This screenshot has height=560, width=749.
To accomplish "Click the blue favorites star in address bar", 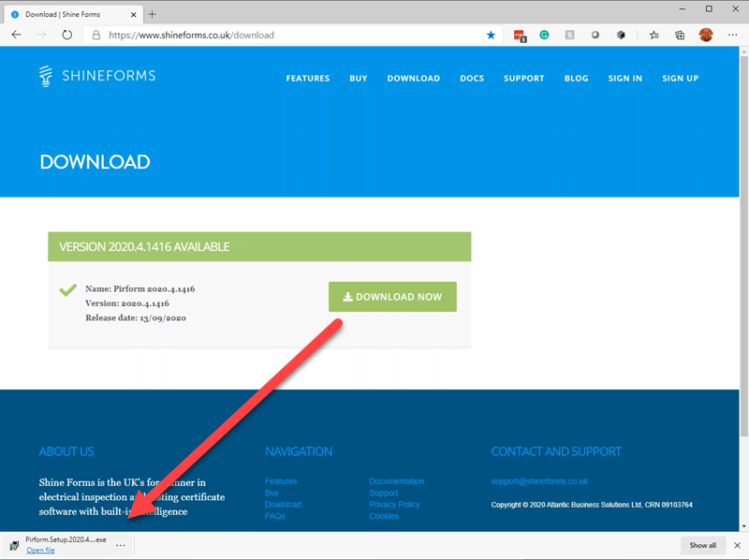I will click(491, 35).
